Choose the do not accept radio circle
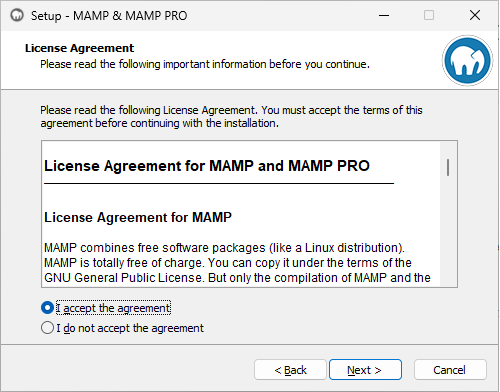This screenshot has height=392, width=500. point(47,328)
